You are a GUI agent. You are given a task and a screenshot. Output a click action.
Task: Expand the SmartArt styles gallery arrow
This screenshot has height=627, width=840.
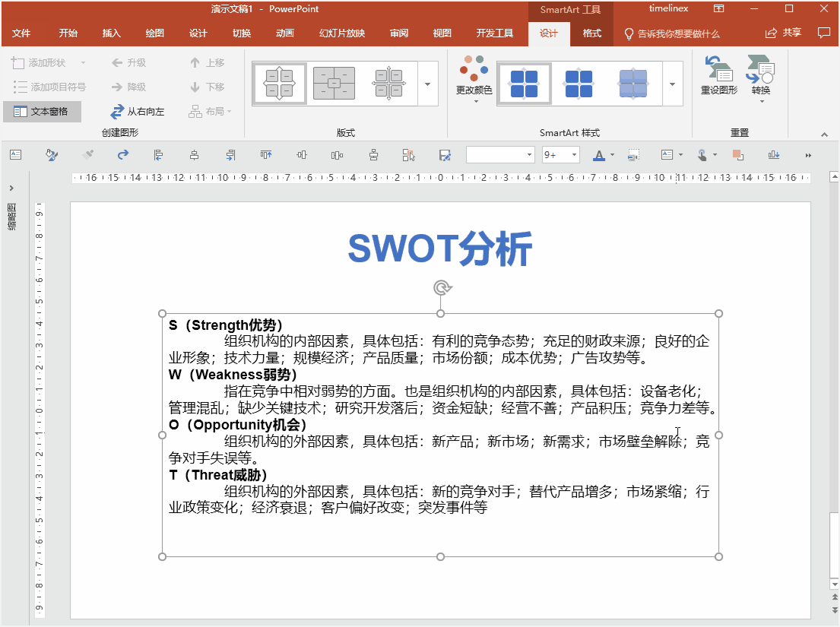(672, 85)
